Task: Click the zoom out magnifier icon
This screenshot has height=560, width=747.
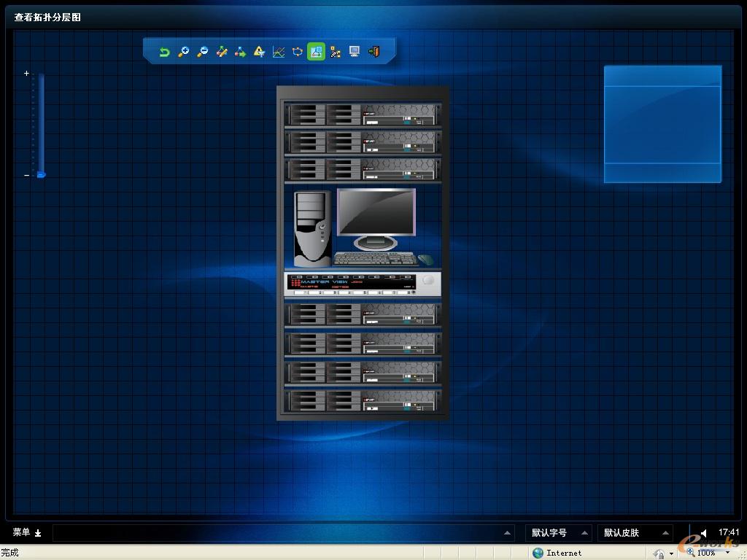Action: tap(203, 52)
